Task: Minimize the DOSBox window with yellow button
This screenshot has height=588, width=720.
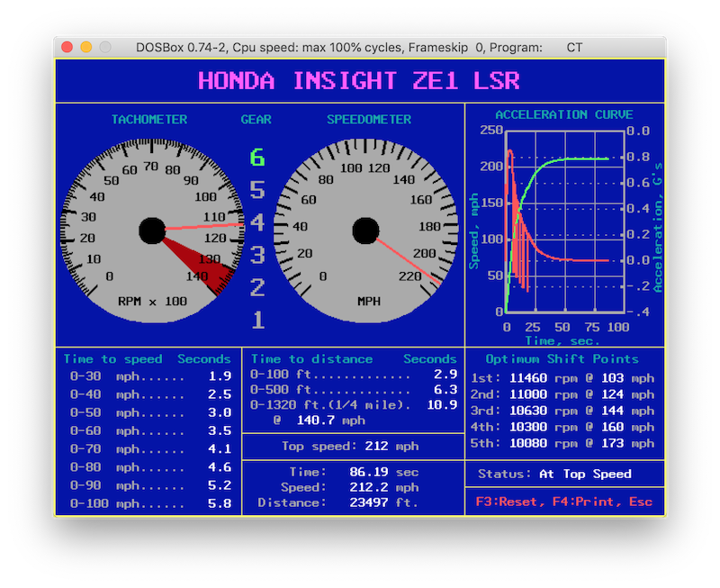Action: point(86,48)
